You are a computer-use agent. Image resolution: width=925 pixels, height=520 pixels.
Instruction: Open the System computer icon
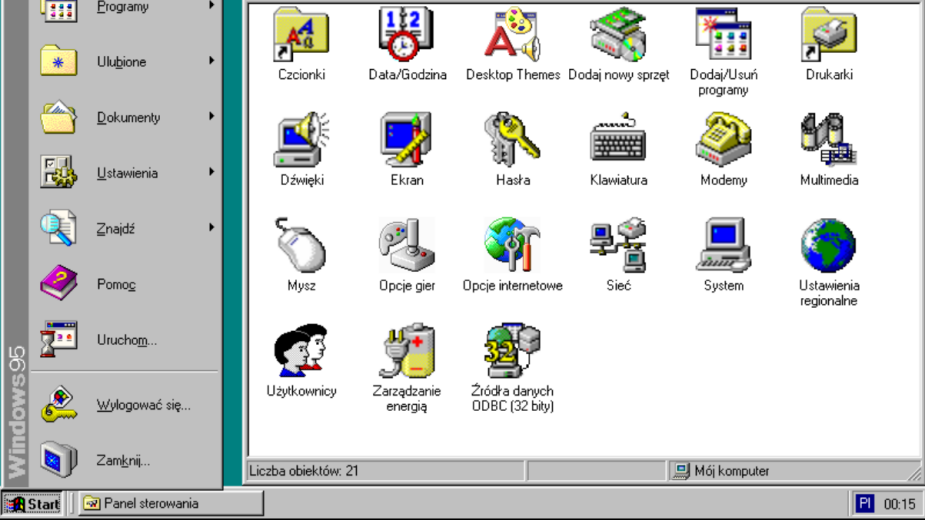point(723,246)
